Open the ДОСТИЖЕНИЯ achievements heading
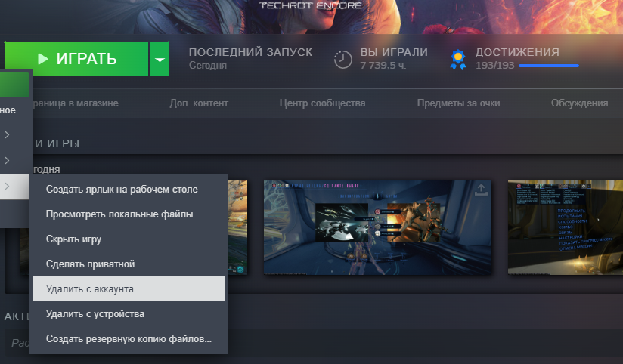 [x=517, y=52]
